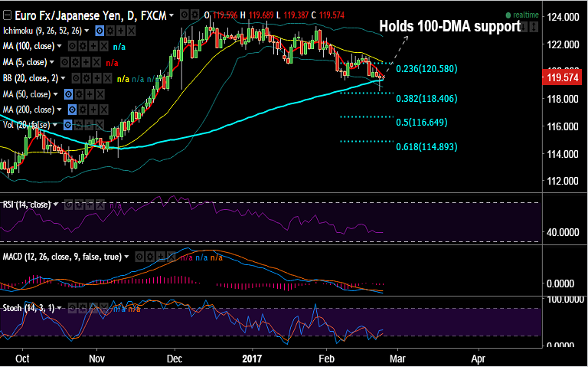
Task: Toggle MACD indicator visibility eye
Action: click(x=139, y=257)
